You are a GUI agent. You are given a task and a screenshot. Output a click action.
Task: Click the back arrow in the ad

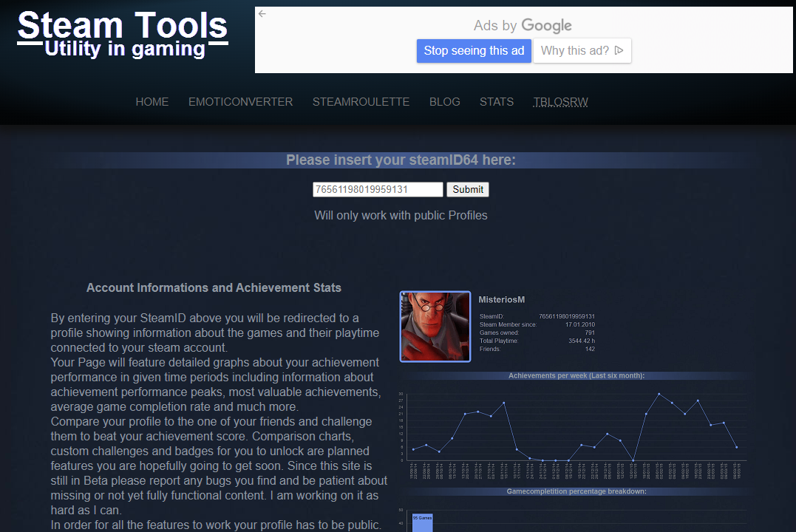tap(262, 13)
